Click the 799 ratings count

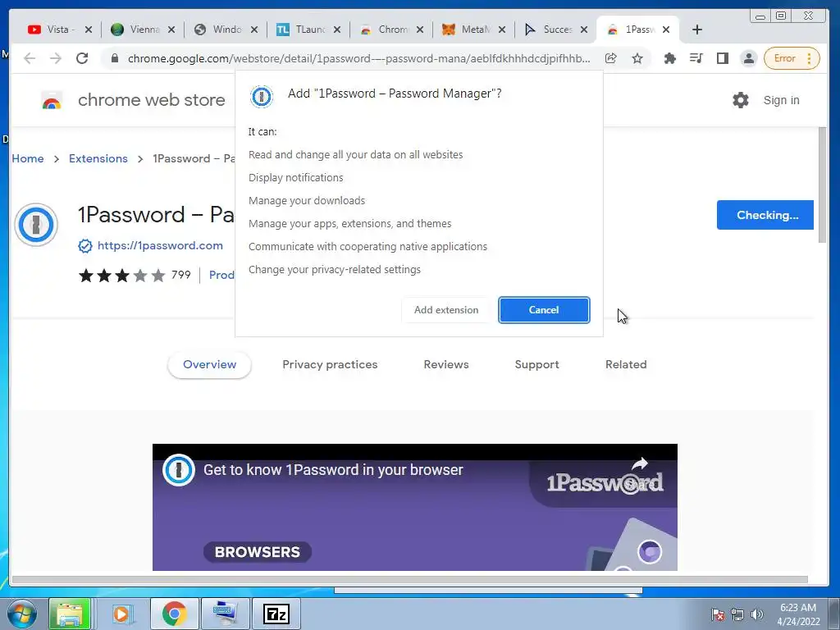pos(181,275)
